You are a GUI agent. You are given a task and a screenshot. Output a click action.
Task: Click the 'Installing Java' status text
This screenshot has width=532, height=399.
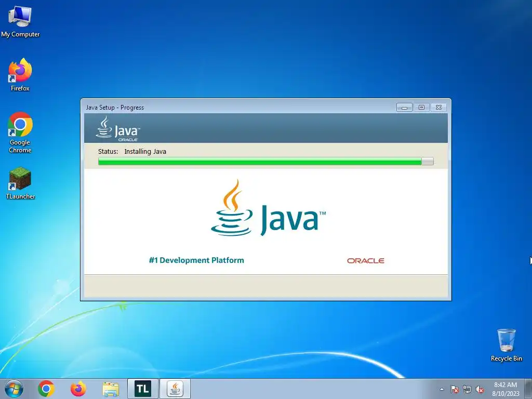point(145,151)
